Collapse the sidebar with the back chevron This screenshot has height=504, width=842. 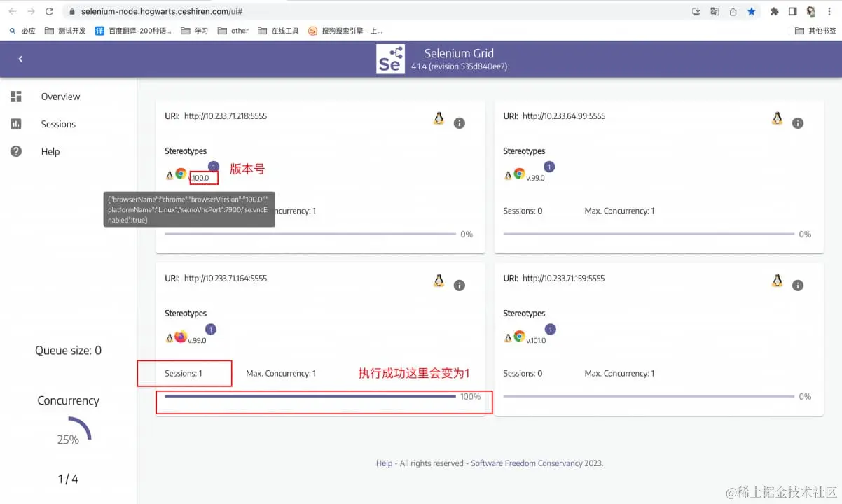pyautogui.click(x=20, y=59)
